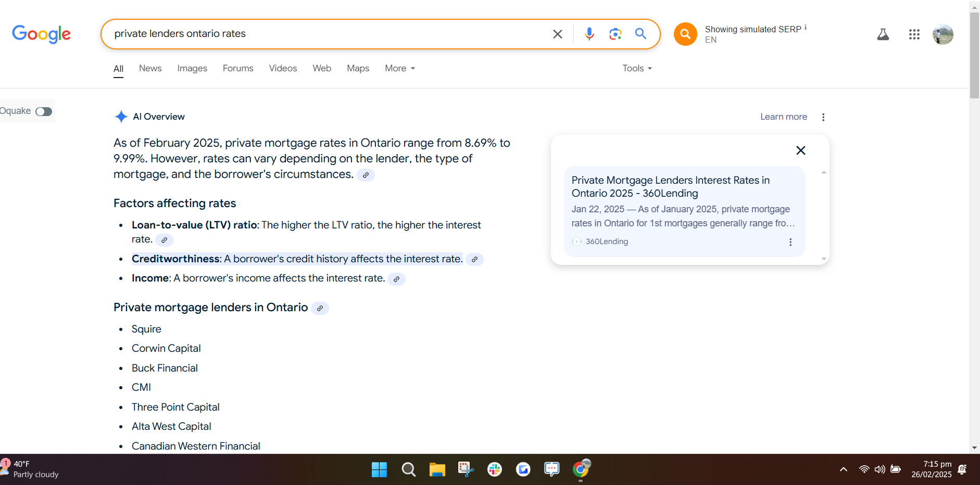980x485 pixels.
Task: Expand the Tools dropdown
Action: coord(637,68)
